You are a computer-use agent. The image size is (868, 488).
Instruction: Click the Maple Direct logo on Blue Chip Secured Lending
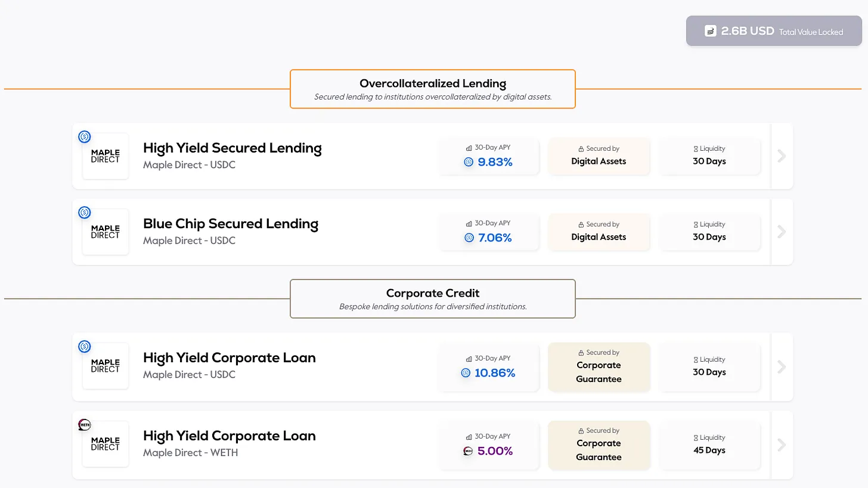[105, 231]
